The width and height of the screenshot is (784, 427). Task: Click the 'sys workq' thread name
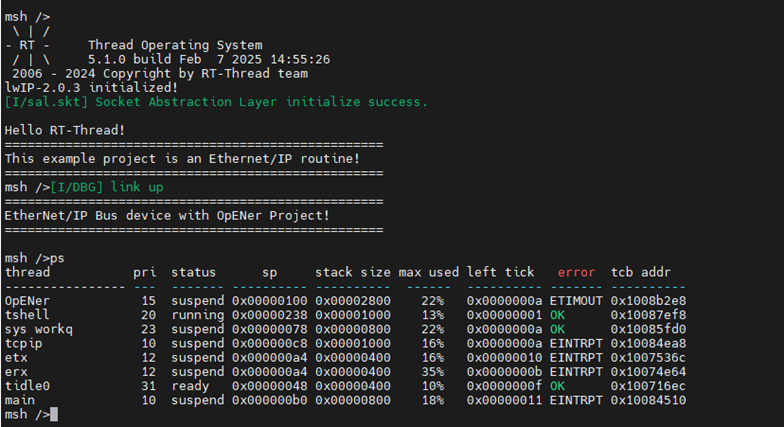39,330
